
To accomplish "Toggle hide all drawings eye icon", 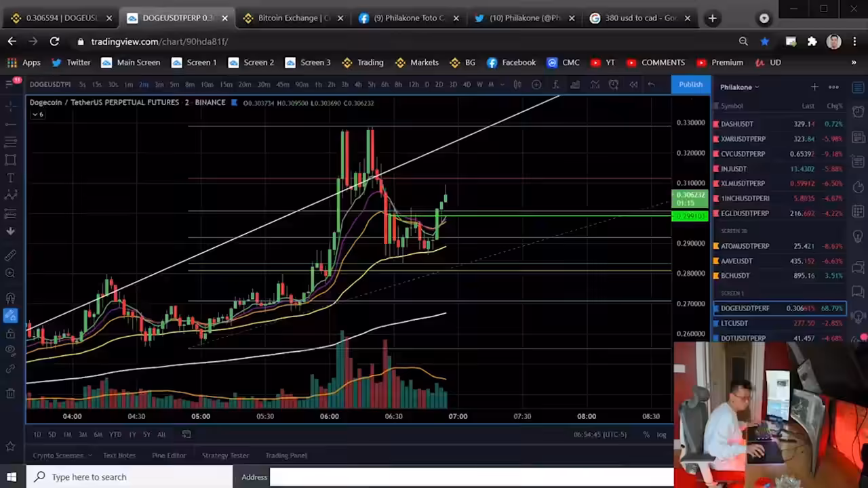I will tap(10, 350).
